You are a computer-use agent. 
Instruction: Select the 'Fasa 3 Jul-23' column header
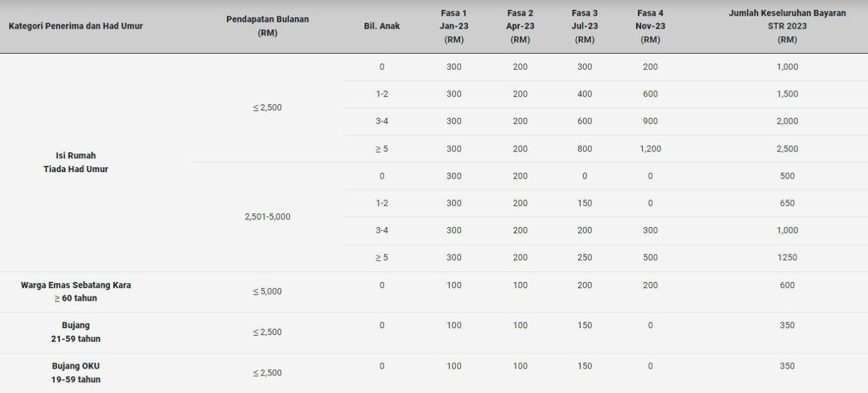[585, 26]
